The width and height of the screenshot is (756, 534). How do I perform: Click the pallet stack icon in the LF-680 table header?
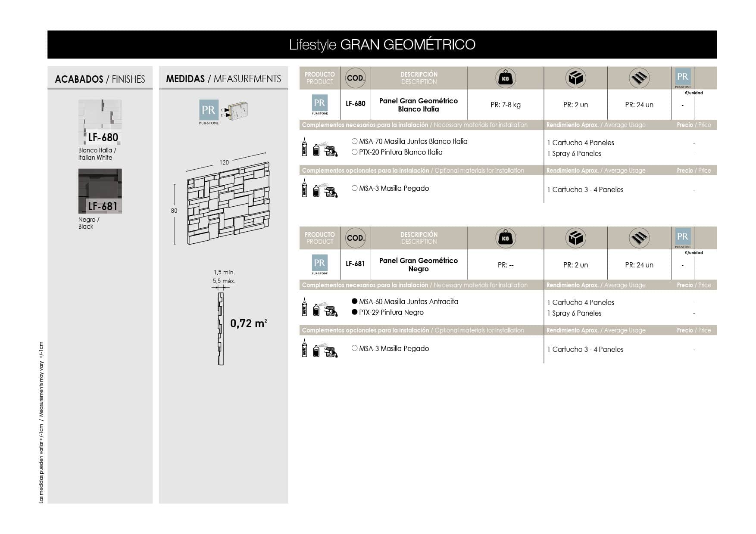639,78
